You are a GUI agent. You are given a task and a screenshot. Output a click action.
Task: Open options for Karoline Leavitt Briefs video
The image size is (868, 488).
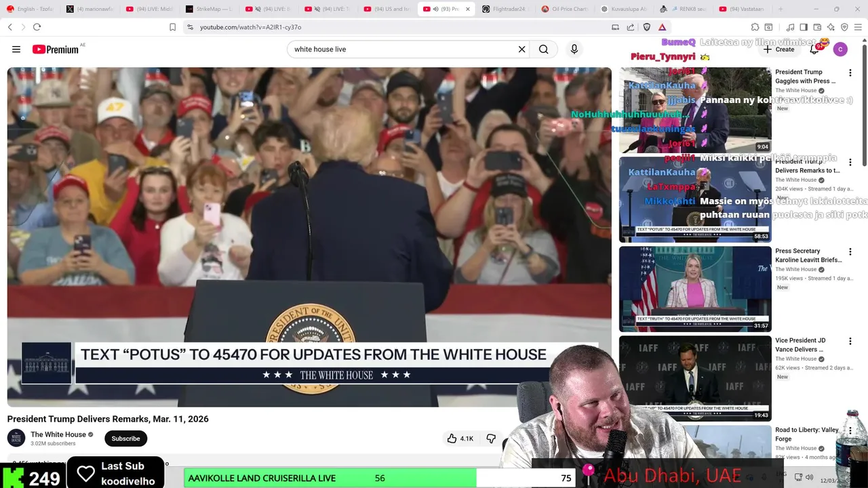850,251
